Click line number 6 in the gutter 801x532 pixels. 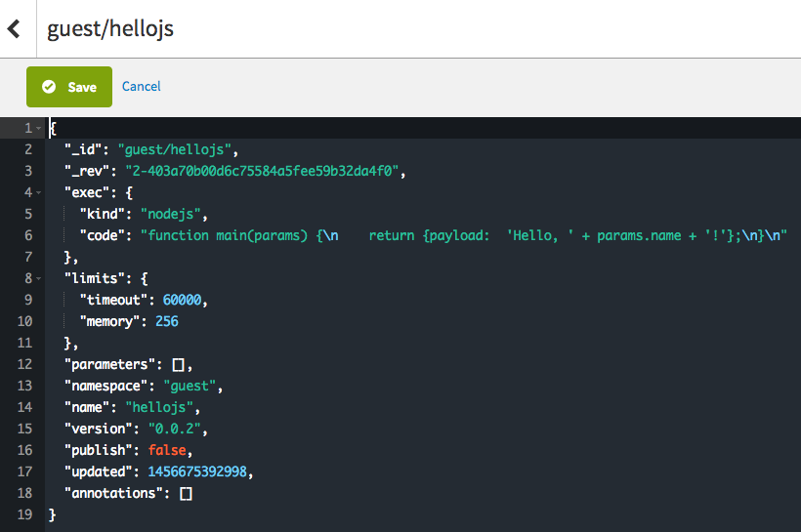click(x=28, y=235)
